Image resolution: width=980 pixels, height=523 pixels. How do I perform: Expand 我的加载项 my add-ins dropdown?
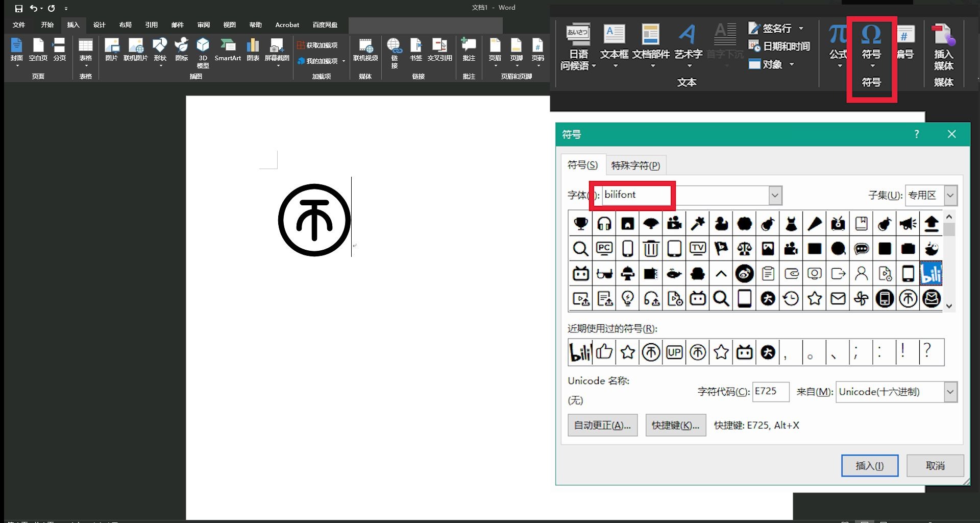coord(344,61)
